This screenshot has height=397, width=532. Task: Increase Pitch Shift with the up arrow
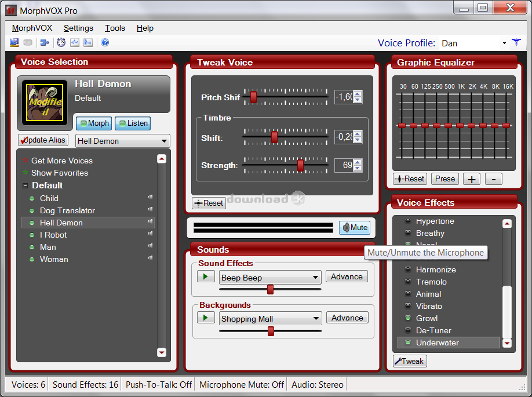(358, 94)
